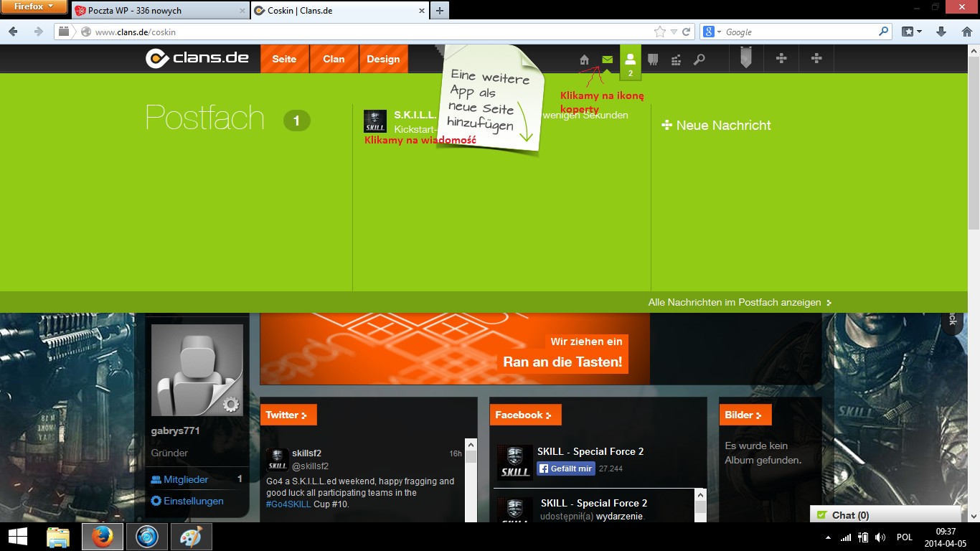This screenshot has width=980, height=551.
Task: Click into the Google search field
Action: click(x=800, y=32)
